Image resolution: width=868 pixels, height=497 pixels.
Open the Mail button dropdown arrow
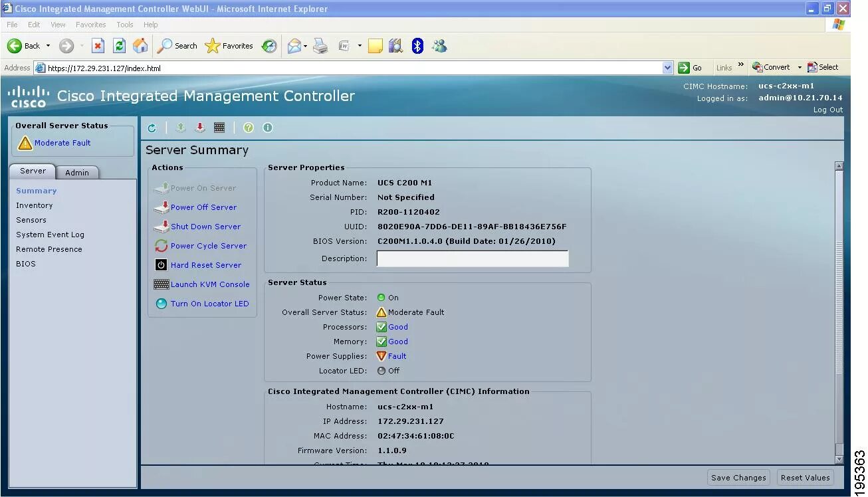tap(306, 46)
